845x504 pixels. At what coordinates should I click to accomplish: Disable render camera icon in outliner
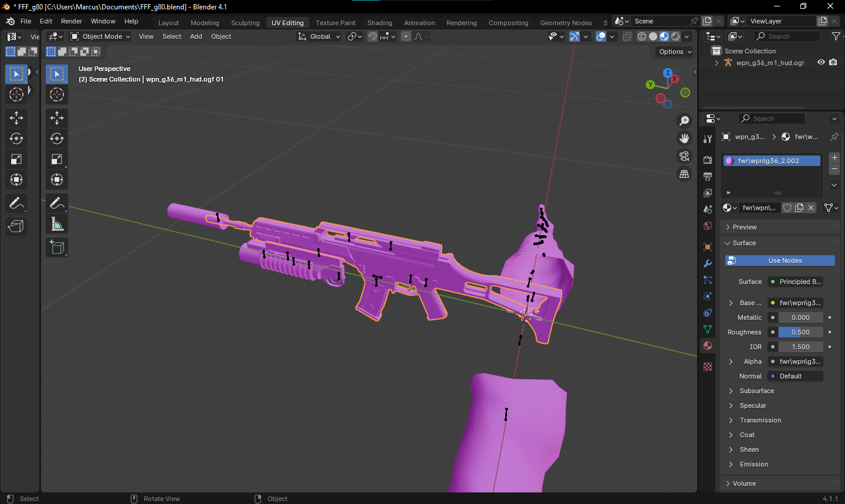coord(833,62)
